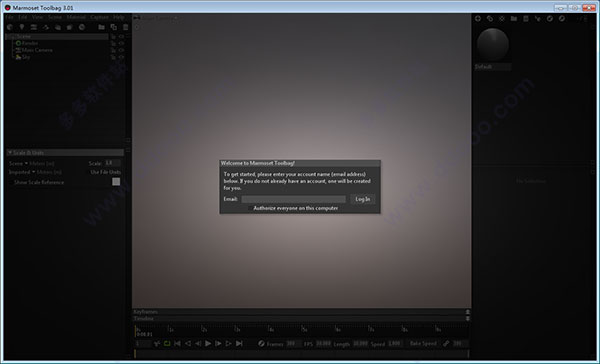Jump to the last frame of the timeline
This screenshot has height=364, width=600.
pos(239,344)
